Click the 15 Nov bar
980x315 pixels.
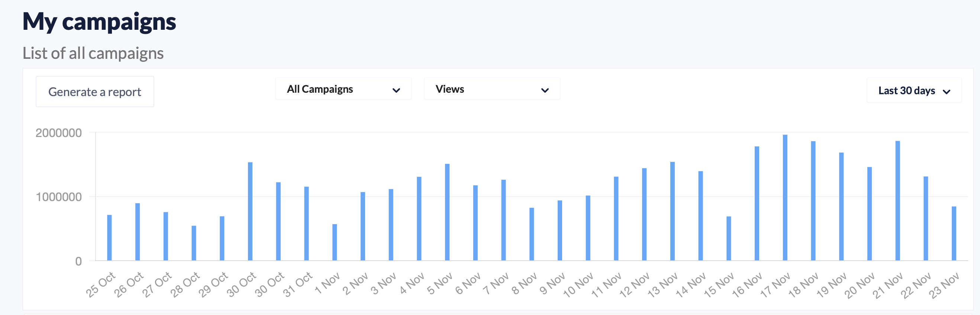pyautogui.click(x=729, y=238)
